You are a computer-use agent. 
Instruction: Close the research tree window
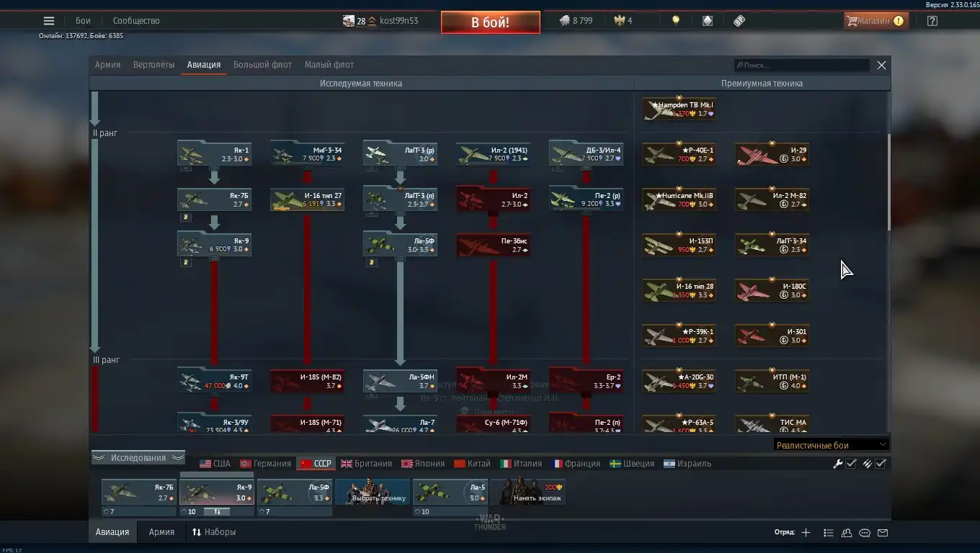coord(881,65)
